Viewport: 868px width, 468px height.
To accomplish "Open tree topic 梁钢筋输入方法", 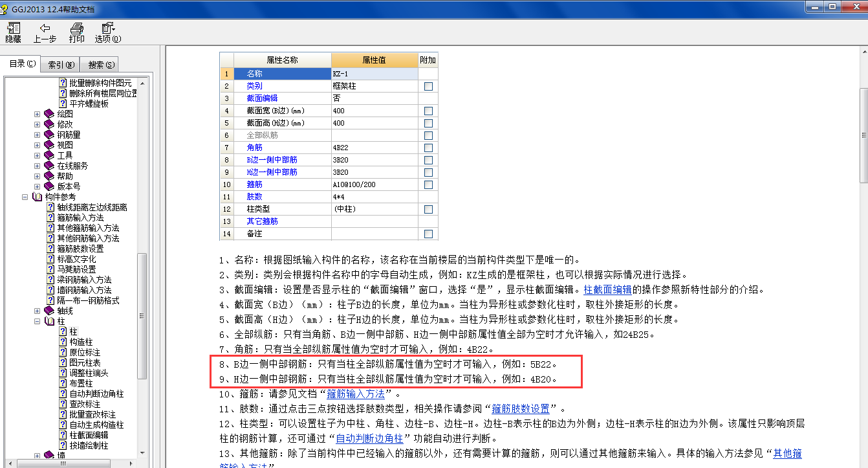I will tap(84, 280).
